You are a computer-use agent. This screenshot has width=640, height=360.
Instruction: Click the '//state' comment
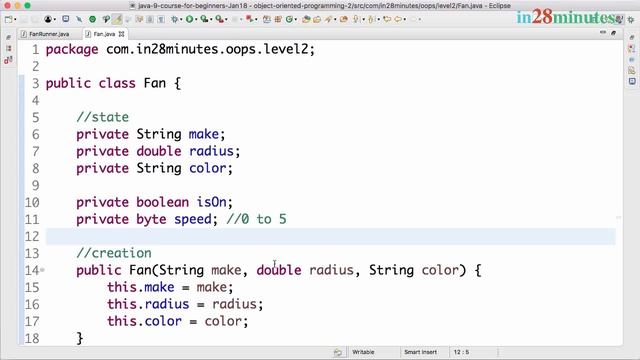click(102, 117)
